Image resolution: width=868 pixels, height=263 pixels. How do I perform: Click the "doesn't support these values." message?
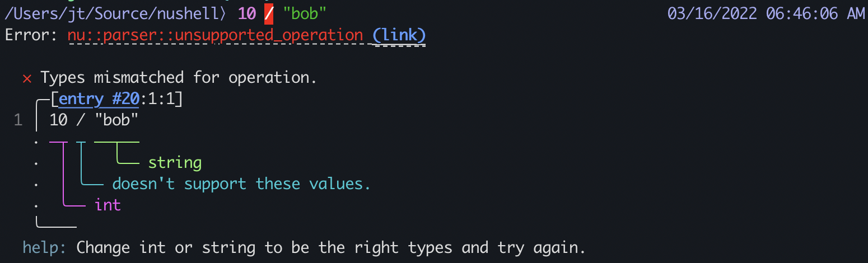tap(241, 184)
